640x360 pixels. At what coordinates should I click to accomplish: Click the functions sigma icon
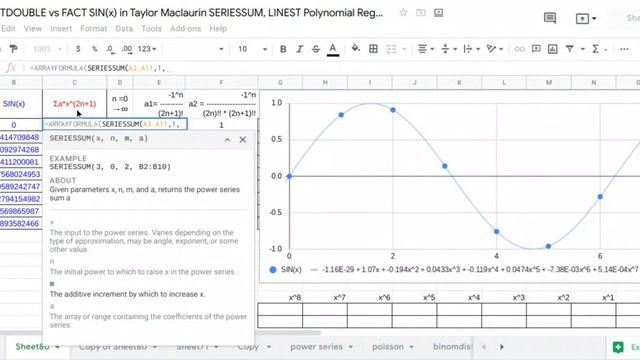596,49
